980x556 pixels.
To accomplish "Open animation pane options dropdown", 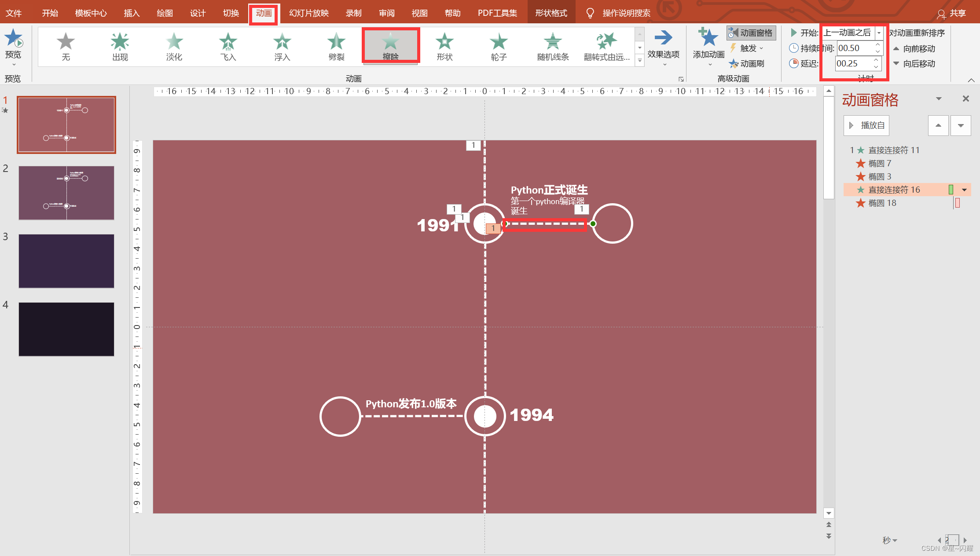I will point(939,99).
